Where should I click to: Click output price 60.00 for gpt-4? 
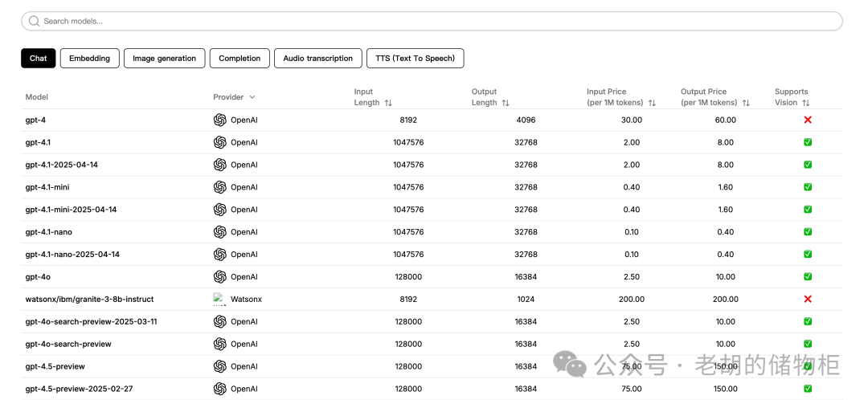[x=725, y=120]
